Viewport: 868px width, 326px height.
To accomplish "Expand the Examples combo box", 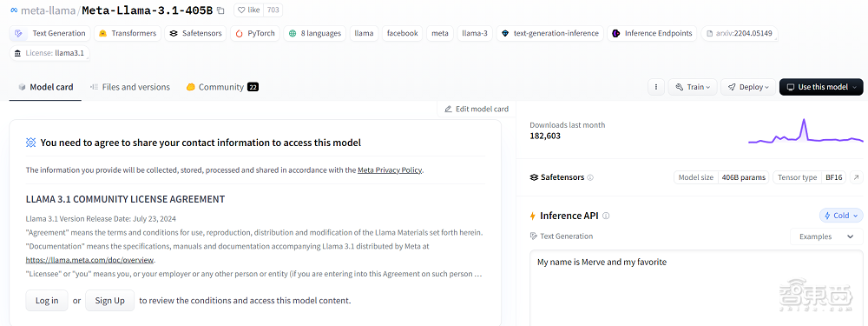I will [826, 236].
